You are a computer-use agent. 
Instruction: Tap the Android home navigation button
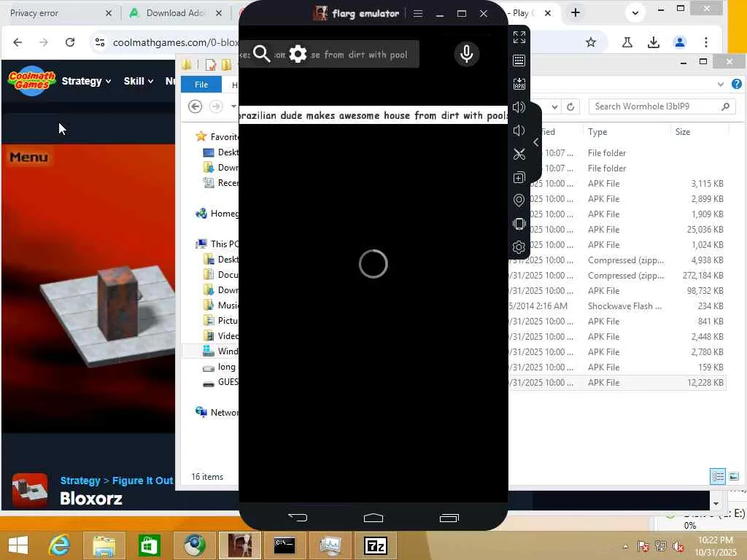click(373, 518)
